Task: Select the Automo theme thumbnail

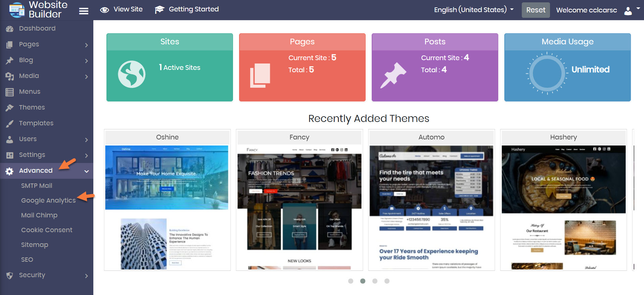Action: [x=431, y=207]
